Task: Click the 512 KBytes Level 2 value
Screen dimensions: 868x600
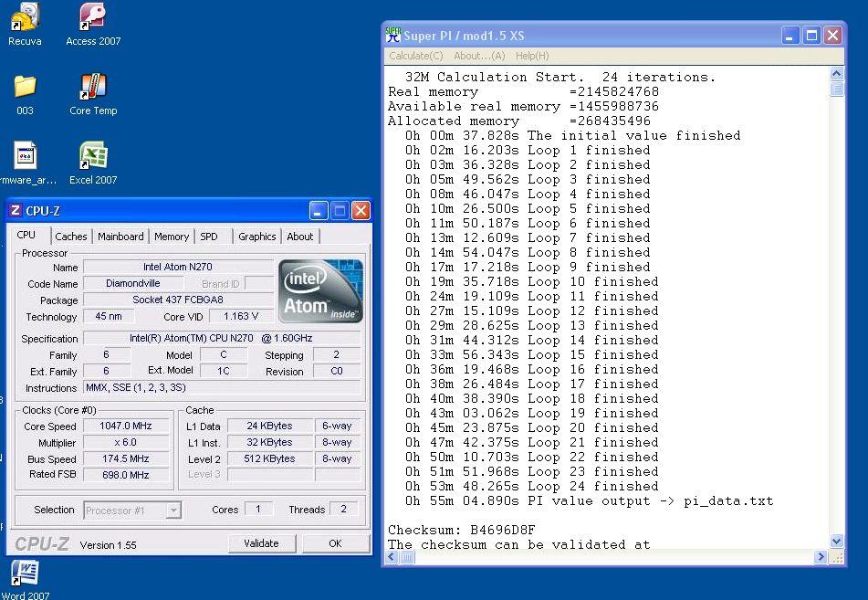Action: click(x=269, y=458)
